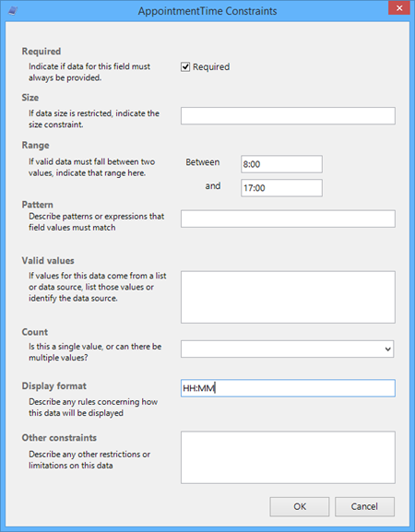Click the Valid values text area
415x532 pixels.
[288, 297]
